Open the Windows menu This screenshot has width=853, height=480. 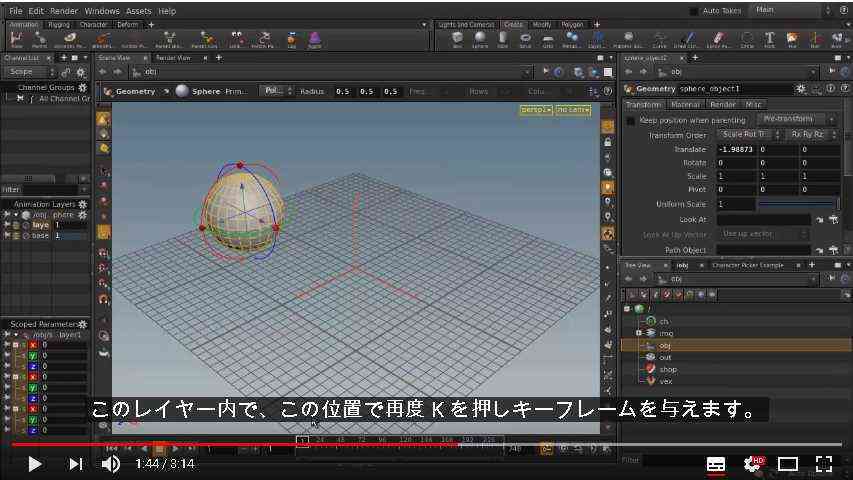[102, 11]
